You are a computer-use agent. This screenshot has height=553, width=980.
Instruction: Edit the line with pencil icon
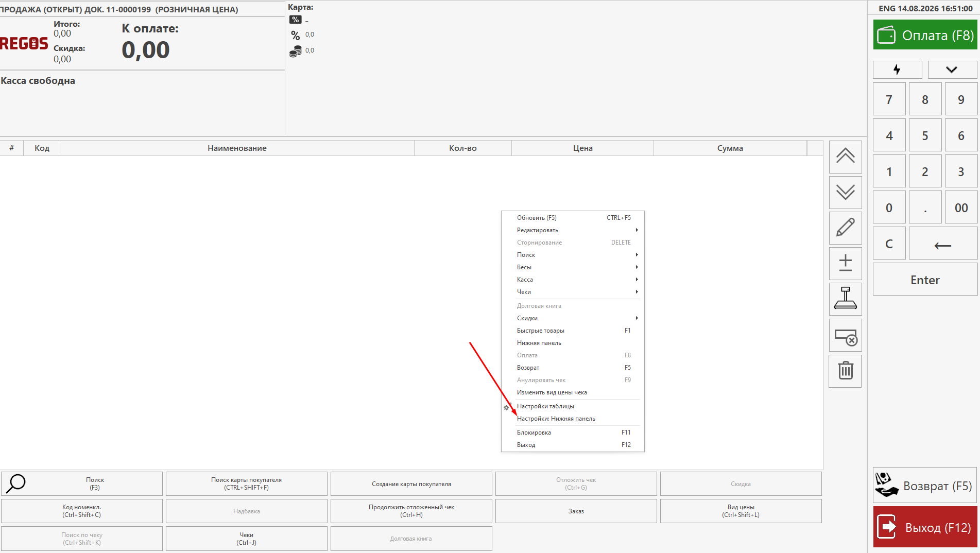845,228
